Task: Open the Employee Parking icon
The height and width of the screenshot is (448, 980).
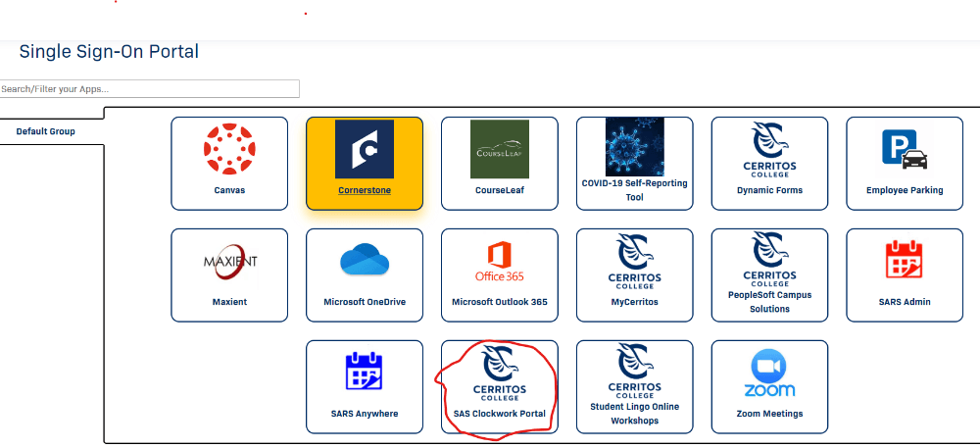Action: [x=905, y=150]
